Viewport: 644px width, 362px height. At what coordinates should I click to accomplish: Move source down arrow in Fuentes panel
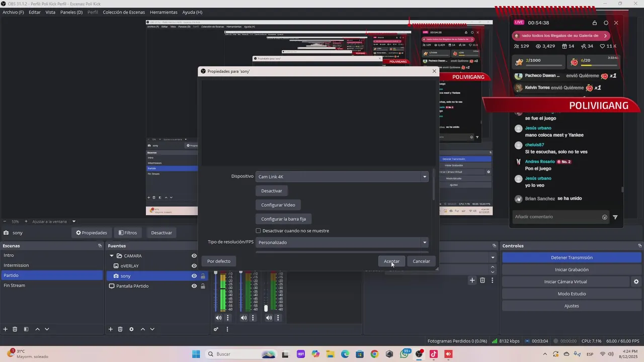coord(152,329)
